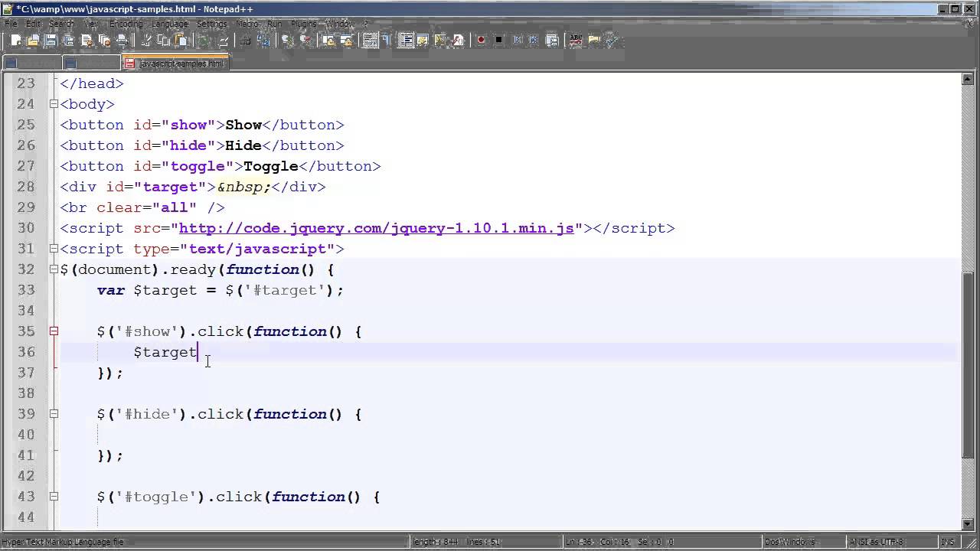This screenshot has height=551, width=980.
Task: Start macro recording with the record icon
Action: (482, 40)
